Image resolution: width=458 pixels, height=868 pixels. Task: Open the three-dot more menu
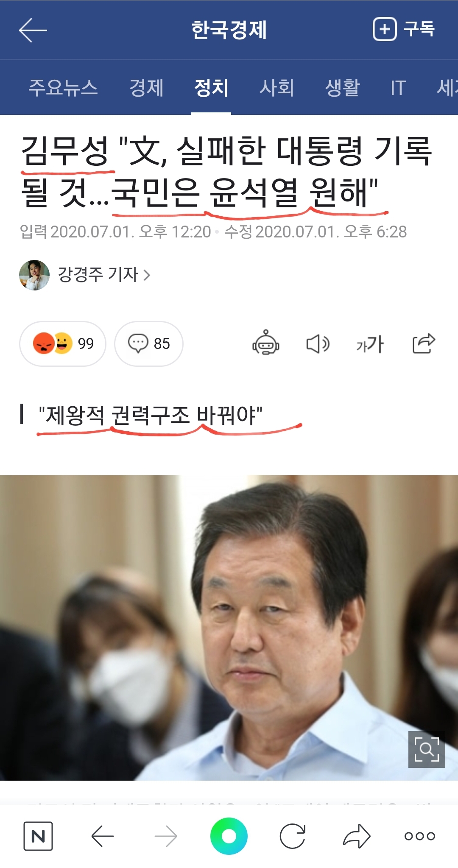coord(419,836)
